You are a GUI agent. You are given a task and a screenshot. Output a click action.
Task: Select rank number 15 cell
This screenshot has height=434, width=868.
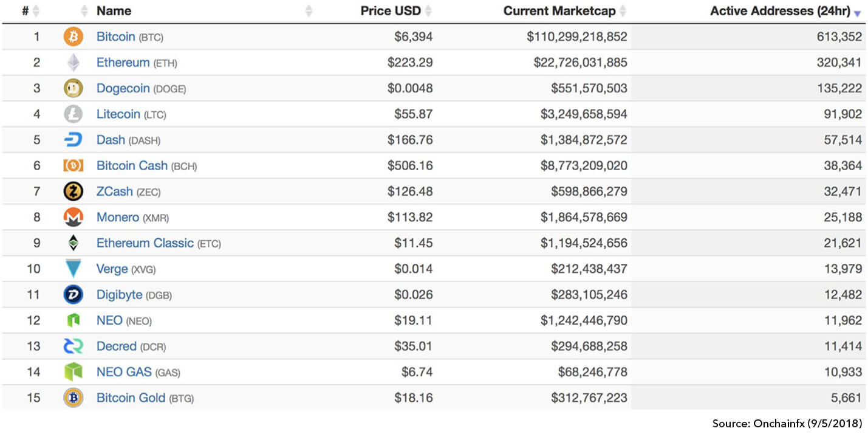coord(33,398)
